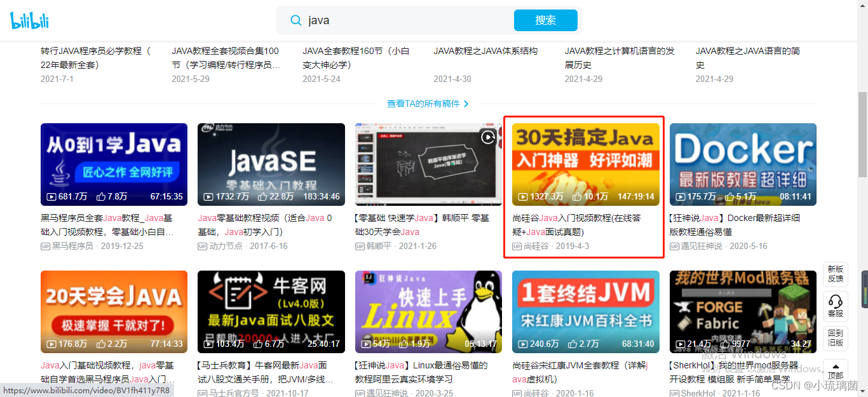Click date text 2021-5-29

[191, 79]
